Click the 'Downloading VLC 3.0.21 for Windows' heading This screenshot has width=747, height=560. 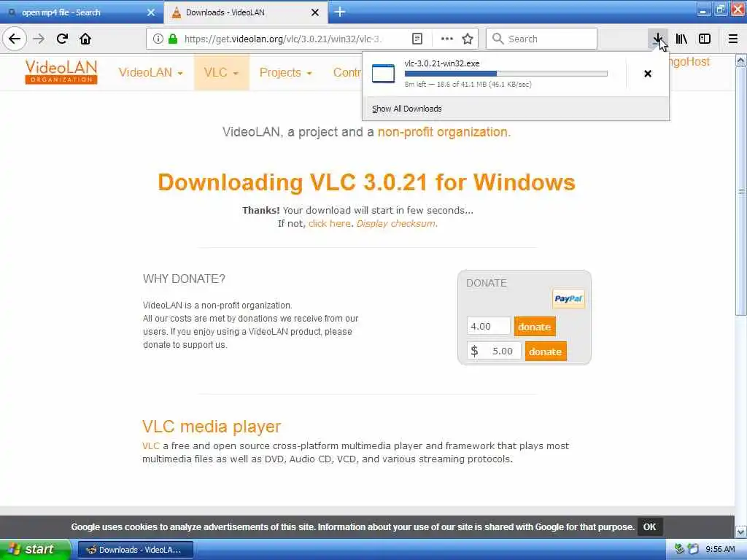[x=366, y=182]
